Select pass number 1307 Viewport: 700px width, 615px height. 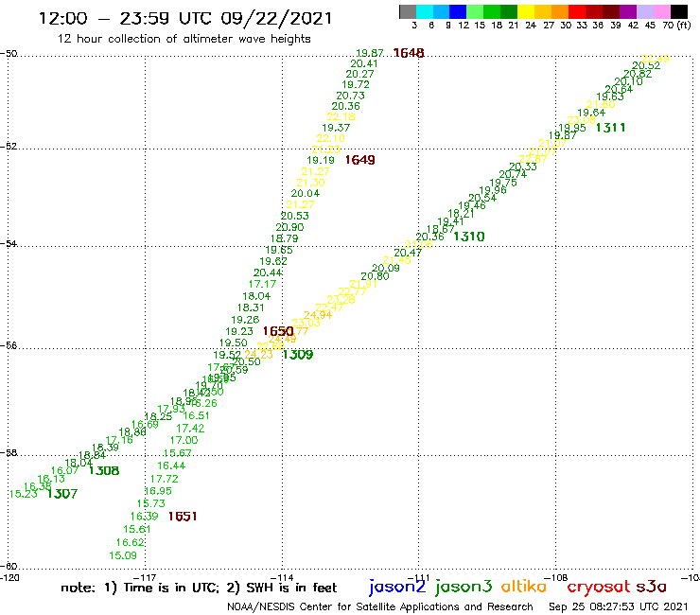(62, 494)
